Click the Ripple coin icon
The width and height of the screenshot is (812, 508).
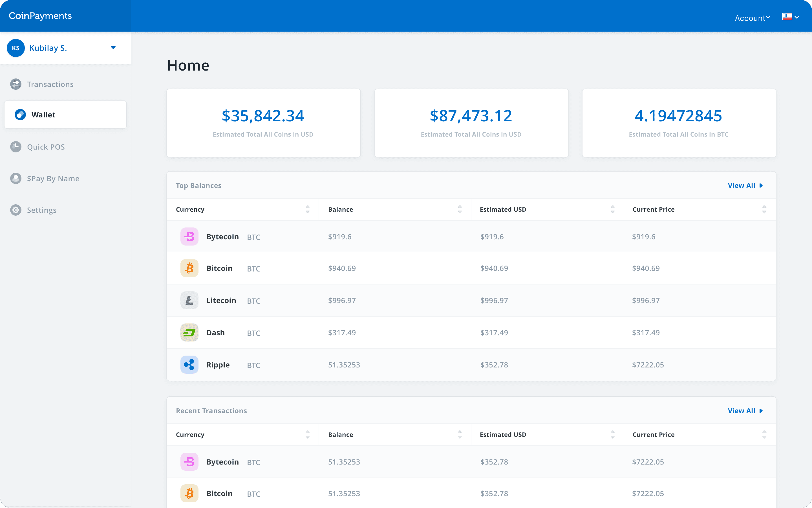(x=189, y=365)
